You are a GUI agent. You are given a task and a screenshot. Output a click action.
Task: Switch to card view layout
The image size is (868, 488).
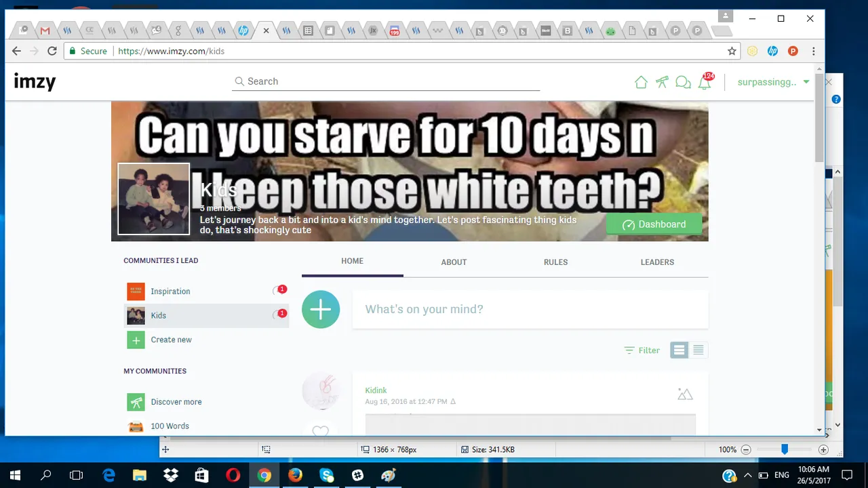tap(679, 350)
